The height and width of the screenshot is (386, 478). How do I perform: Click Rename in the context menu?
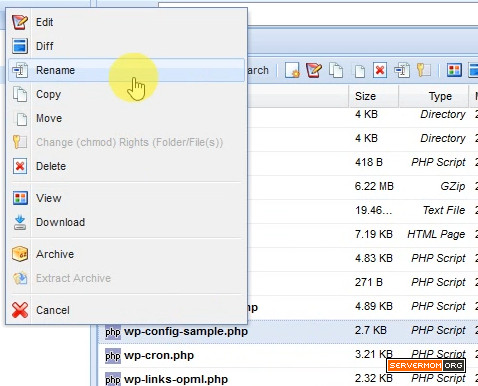click(x=126, y=70)
